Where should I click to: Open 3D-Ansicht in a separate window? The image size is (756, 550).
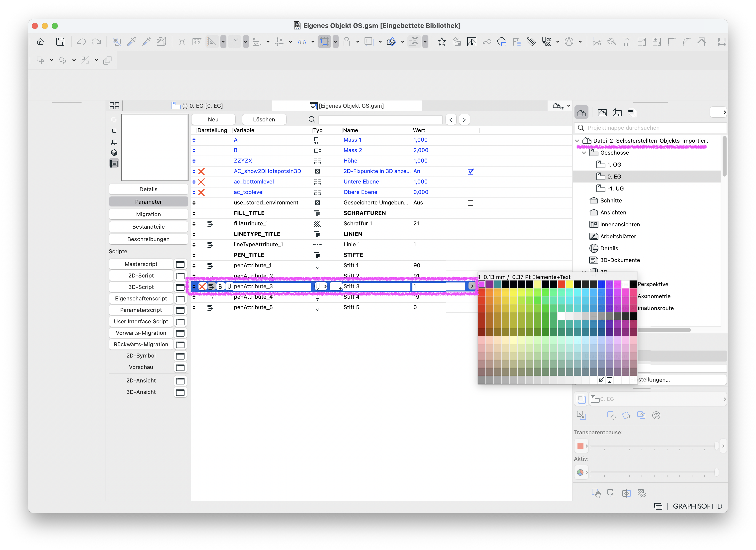(180, 392)
